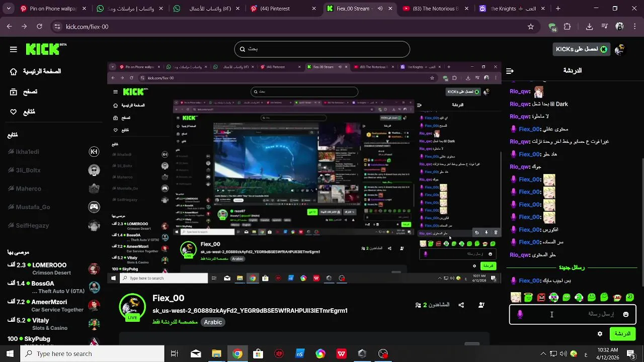Screen dimensions: 644x362
Task: Open Chrome menu three dots
Action: click(634, 27)
